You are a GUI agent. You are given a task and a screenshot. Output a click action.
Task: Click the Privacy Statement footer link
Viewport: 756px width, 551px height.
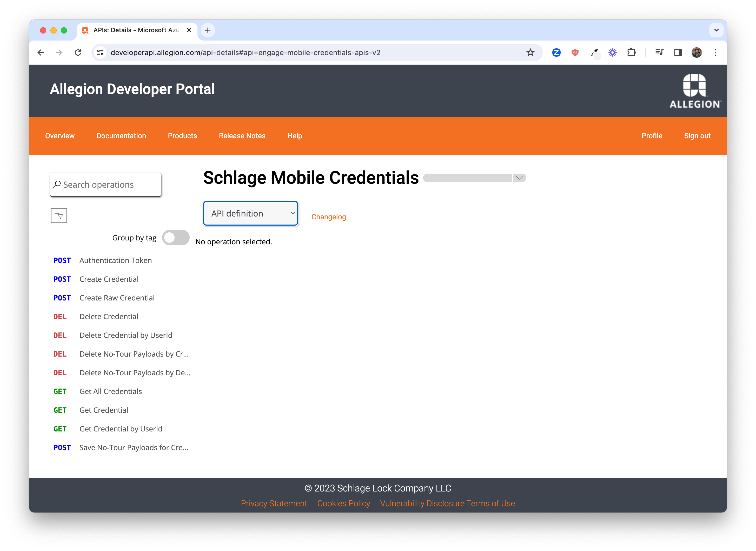(275, 503)
